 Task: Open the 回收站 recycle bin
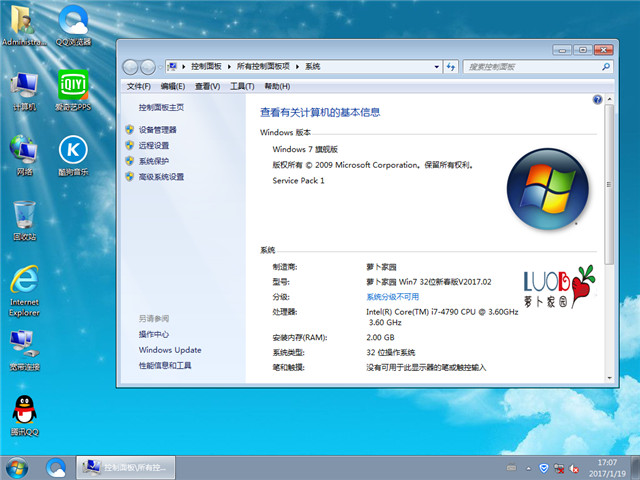tap(24, 220)
